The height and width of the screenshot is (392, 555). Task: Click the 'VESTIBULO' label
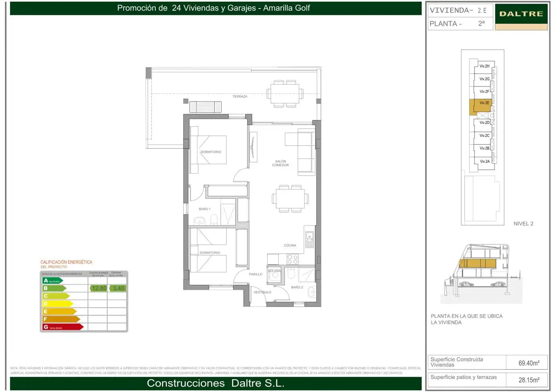tap(262, 292)
